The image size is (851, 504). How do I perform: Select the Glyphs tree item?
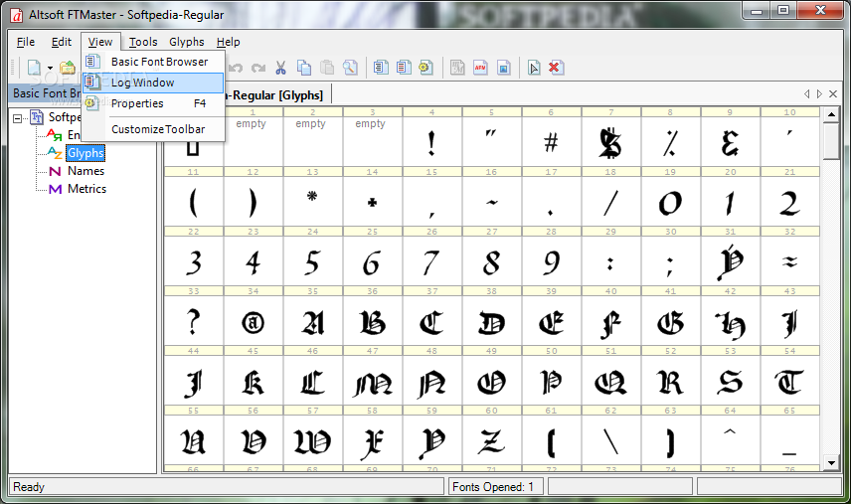point(85,153)
